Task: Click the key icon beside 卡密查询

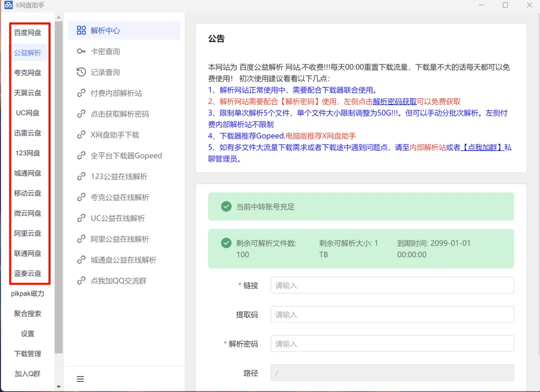Action: [x=81, y=51]
